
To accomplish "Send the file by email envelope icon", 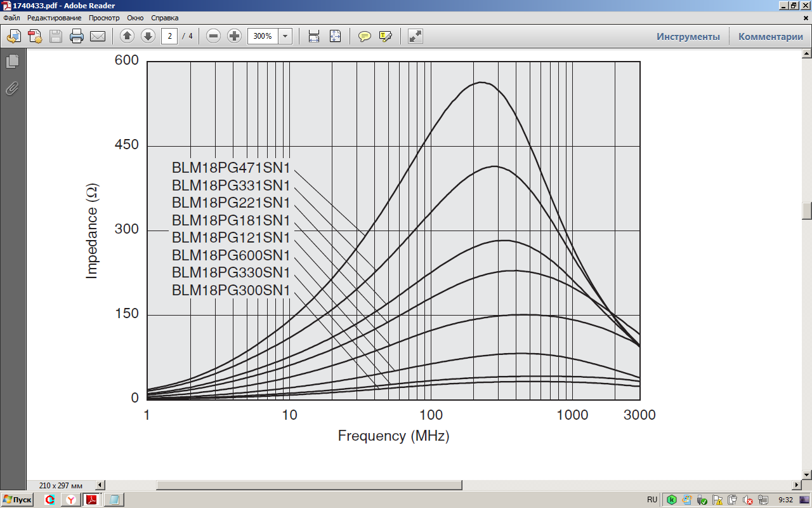I will tap(98, 36).
